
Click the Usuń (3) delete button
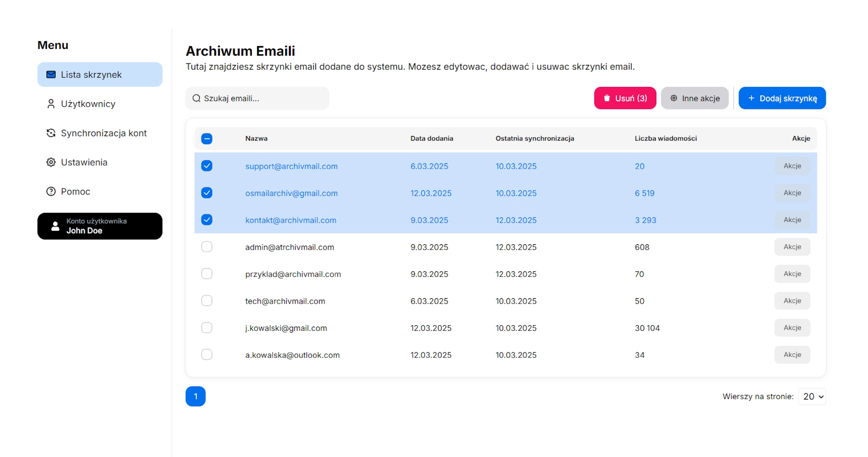click(x=625, y=98)
